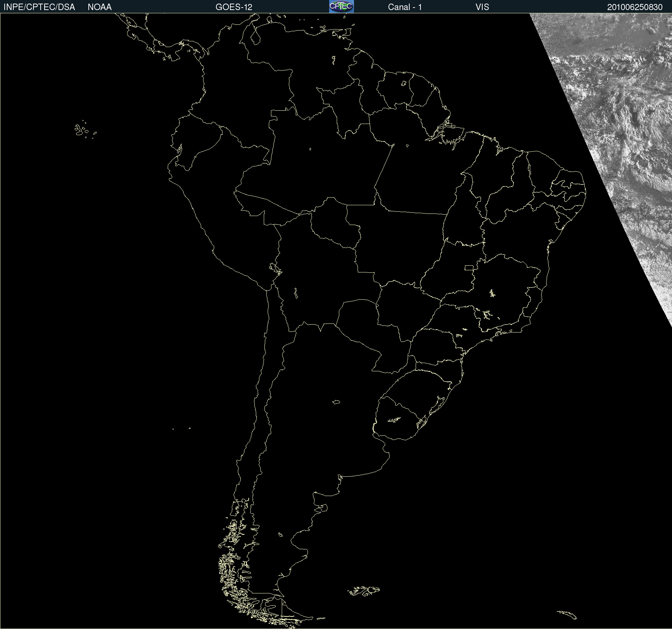The height and width of the screenshot is (629, 672).
Task: Click the Canal - 1 label
Action: tap(405, 7)
